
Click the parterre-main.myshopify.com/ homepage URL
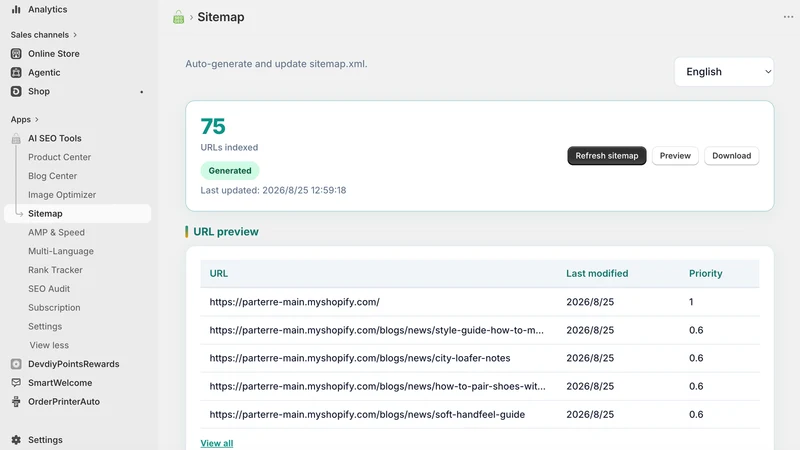point(294,302)
